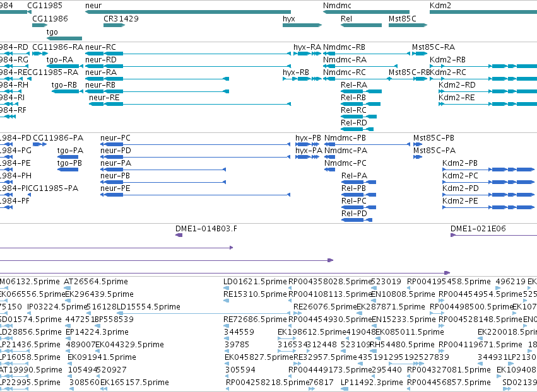Click the Kdm2 gene label
The width and height of the screenshot is (537, 392).
coord(440,6)
